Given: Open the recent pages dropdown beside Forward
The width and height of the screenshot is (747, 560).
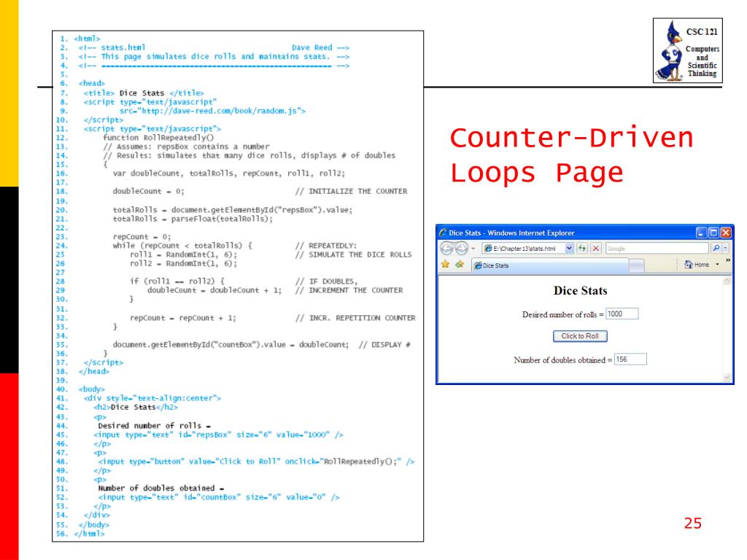Looking at the screenshot, I should coord(473,249).
